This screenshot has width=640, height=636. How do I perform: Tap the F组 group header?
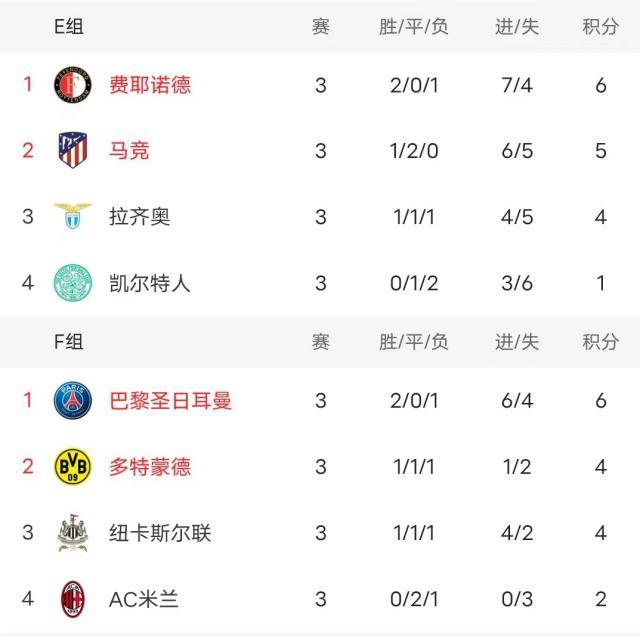69,342
